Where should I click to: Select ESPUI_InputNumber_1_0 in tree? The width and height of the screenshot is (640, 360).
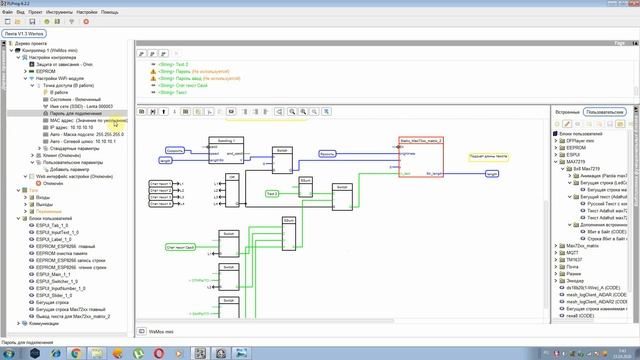[x=60, y=288]
